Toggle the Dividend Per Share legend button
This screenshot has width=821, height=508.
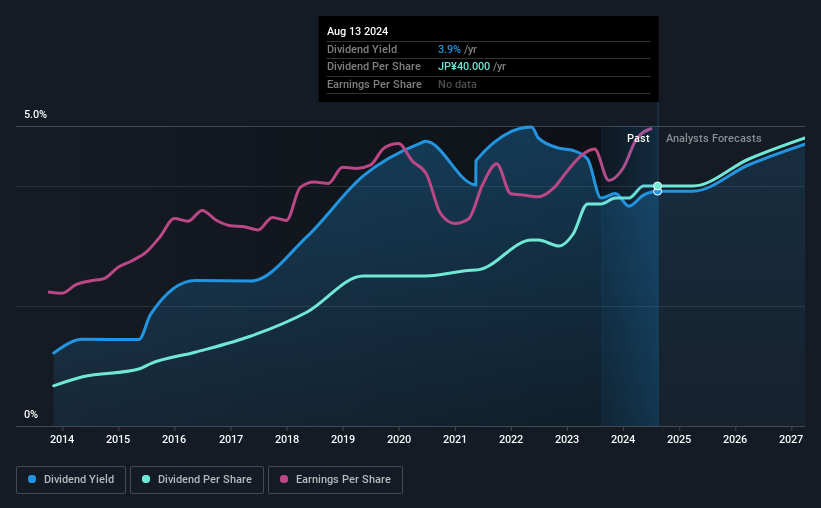click(197, 480)
